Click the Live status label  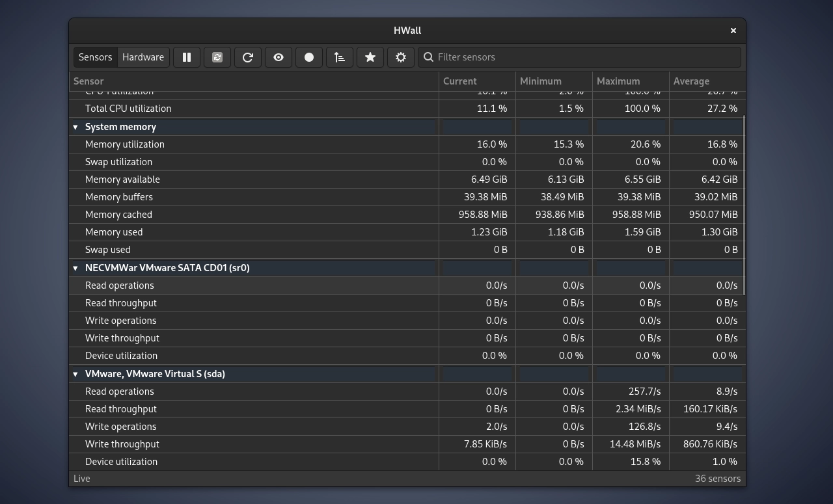pos(82,479)
